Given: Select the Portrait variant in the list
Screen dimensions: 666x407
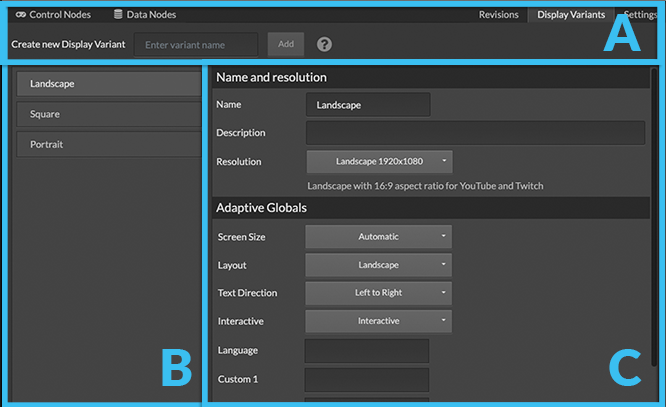Looking at the screenshot, I should pos(109,144).
